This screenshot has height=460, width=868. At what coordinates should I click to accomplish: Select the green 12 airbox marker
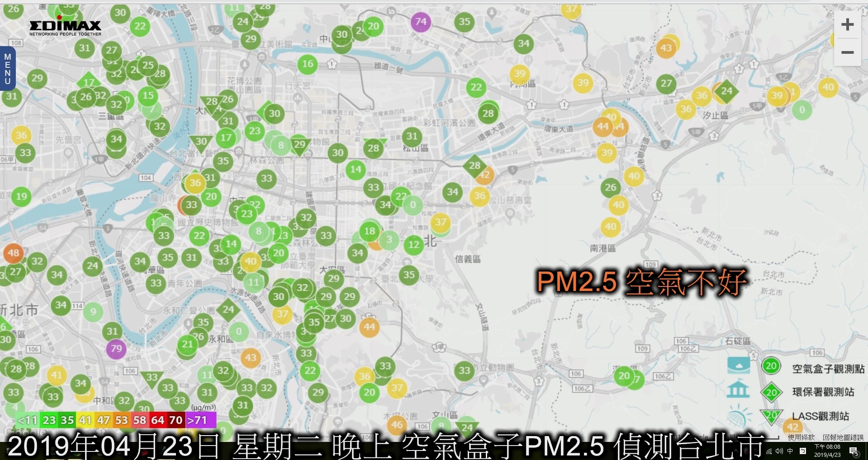[413, 245]
